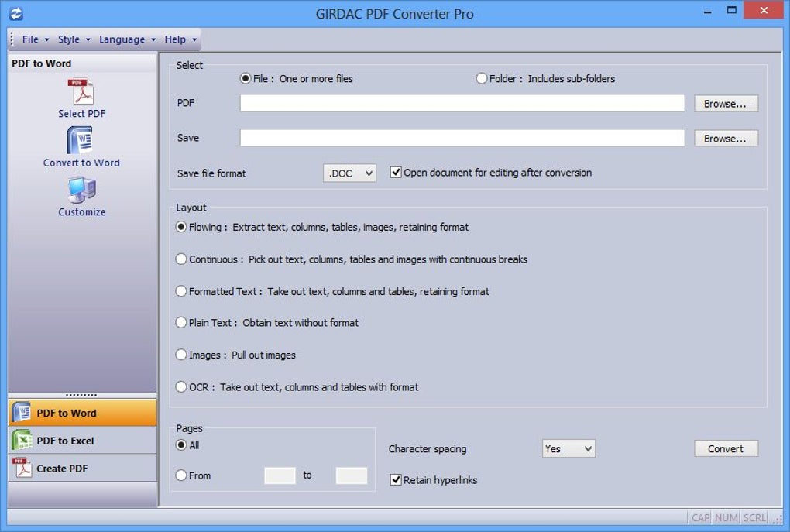Click inside the Save path input field
Image resolution: width=790 pixels, height=532 pixels.
tap(462, 138)
